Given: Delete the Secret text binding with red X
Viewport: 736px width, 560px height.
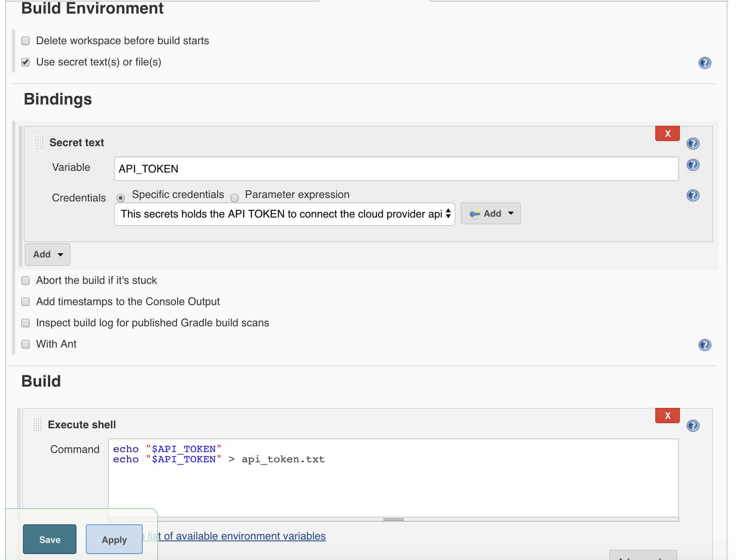Looking at the screenshot, I should coord(667,133).
